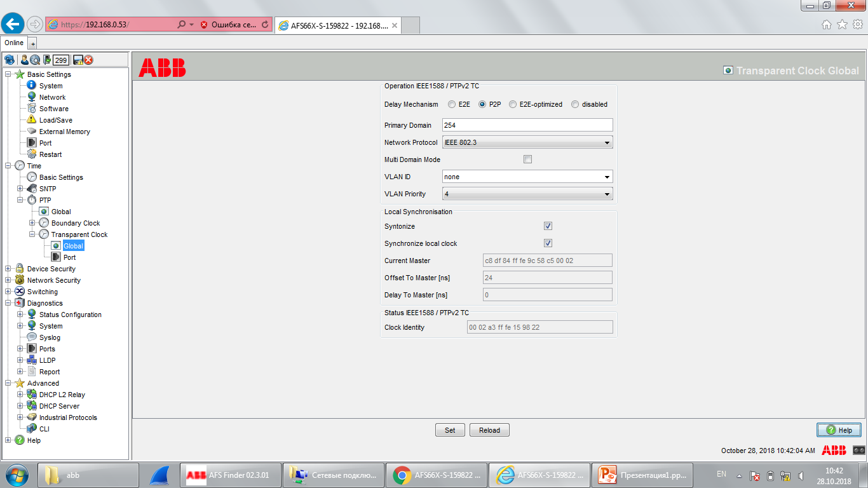Click the Reload button
Image resolution: width=868 pixels, height=488 pixels.
[x=489, y=430]
